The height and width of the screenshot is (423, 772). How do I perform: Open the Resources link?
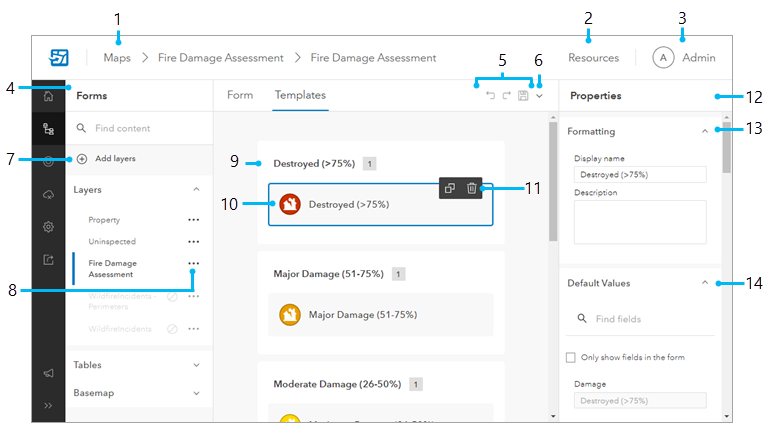593,58
